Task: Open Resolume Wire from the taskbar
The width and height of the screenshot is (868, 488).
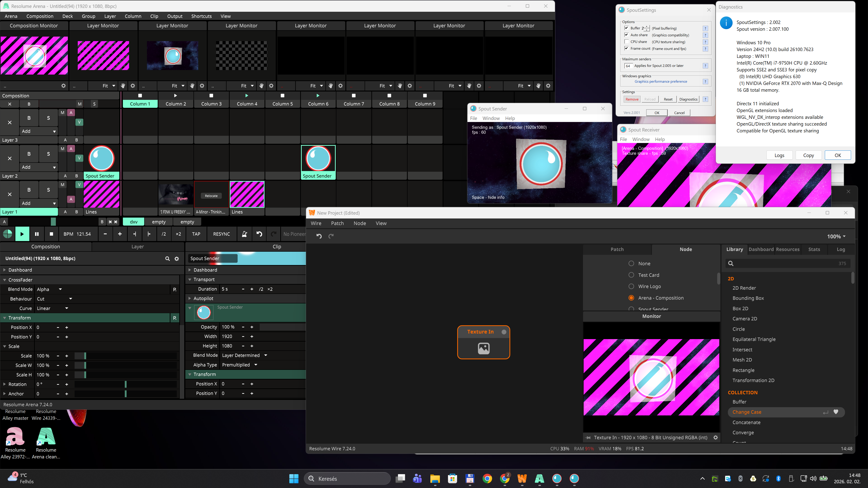Action: (x=522, y=478)
